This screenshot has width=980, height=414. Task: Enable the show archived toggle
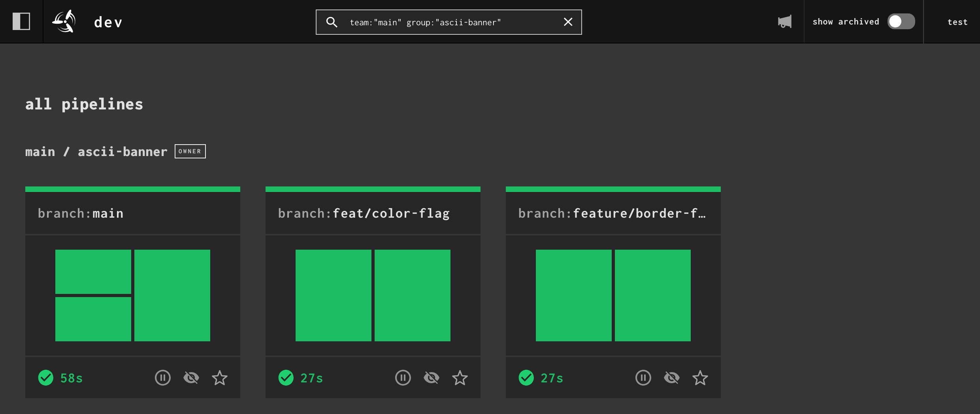coord(901,21)
